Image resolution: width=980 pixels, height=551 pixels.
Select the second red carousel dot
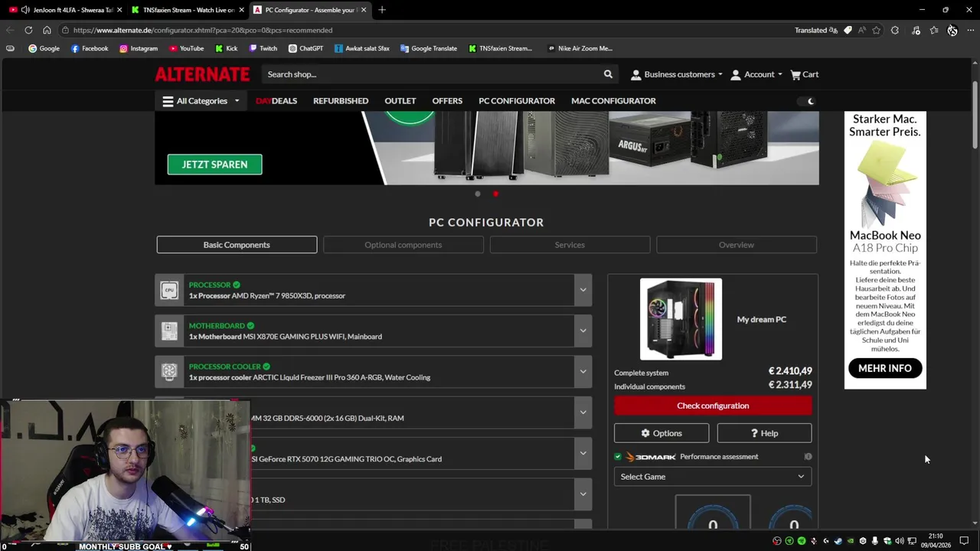click(495, 194)
